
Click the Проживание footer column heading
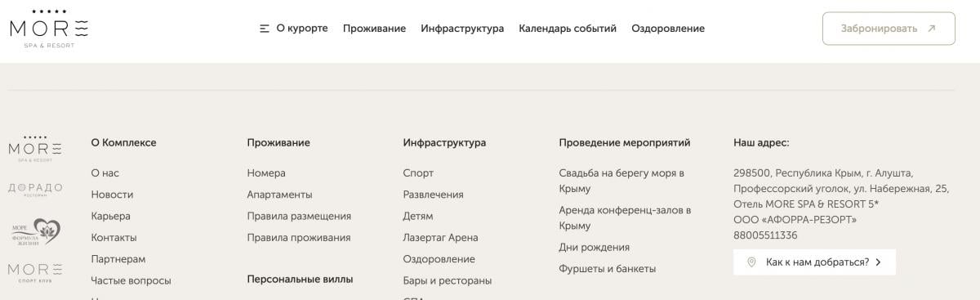pos(278,143)
